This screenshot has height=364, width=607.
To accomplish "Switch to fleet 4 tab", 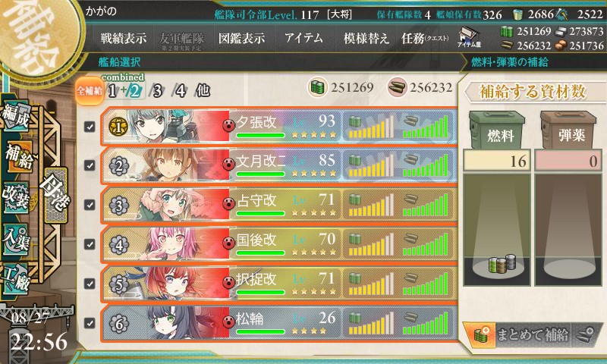I will point(181,91).
